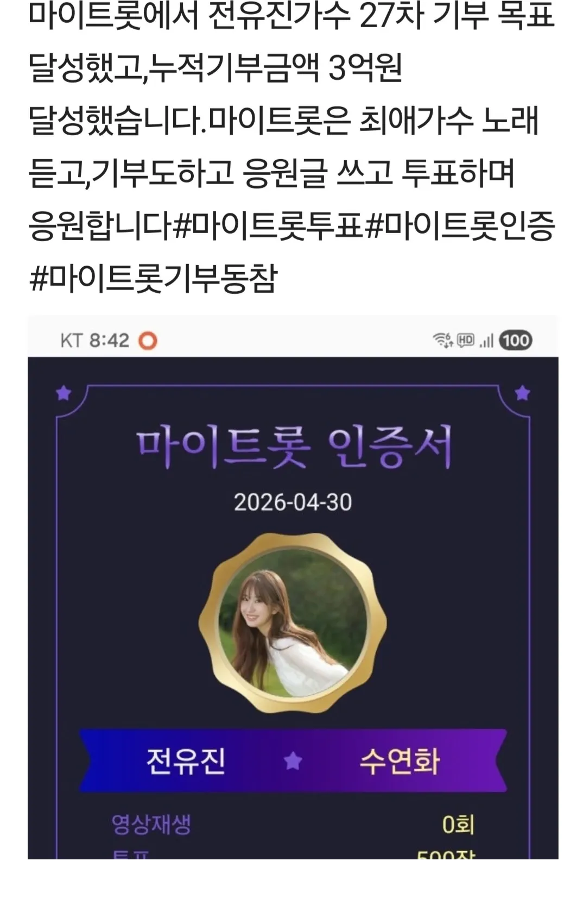Tap the Wi-Fi status icon
The width and height of the screenshot is (583, 924).
(442, 341)
